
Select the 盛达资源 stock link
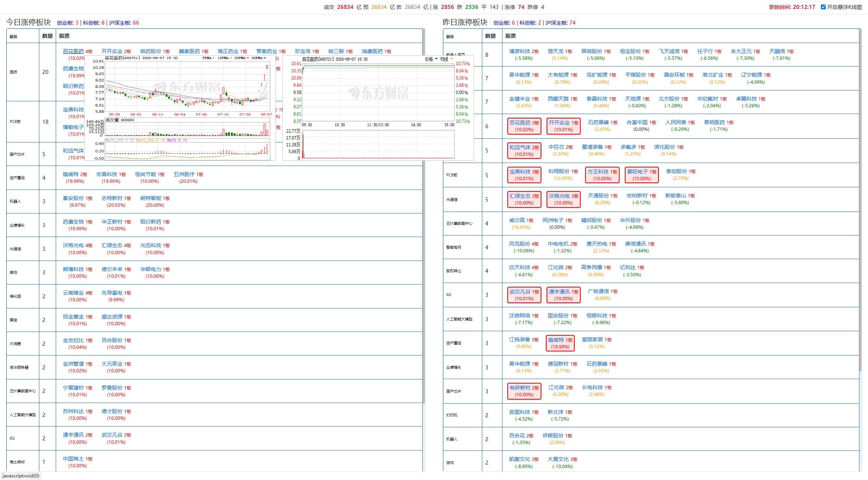[x=112, y=317]
